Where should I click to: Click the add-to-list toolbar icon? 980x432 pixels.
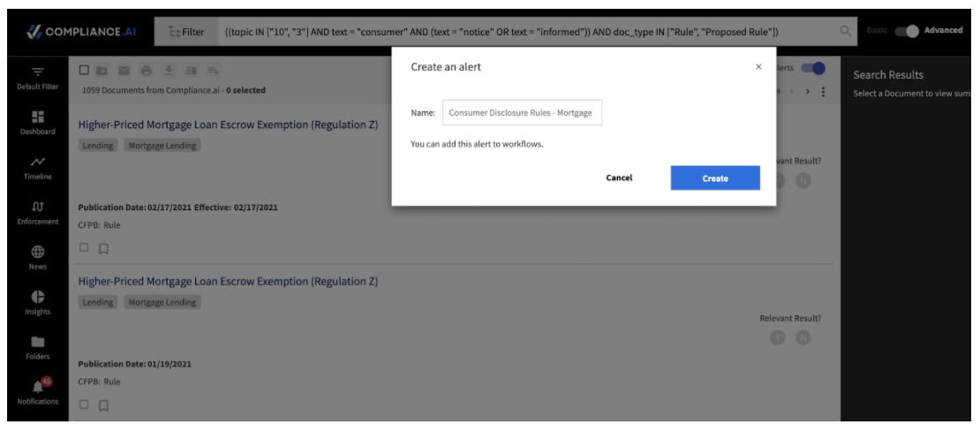(214, 70)
